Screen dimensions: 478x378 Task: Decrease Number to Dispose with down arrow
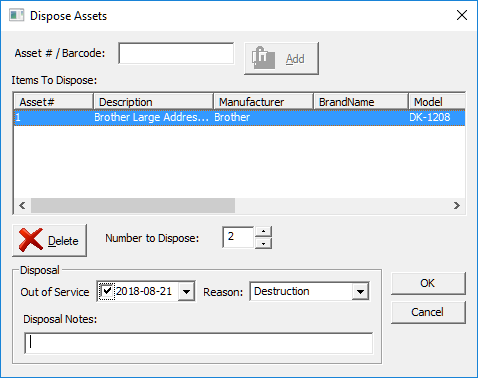click(263, 243)
